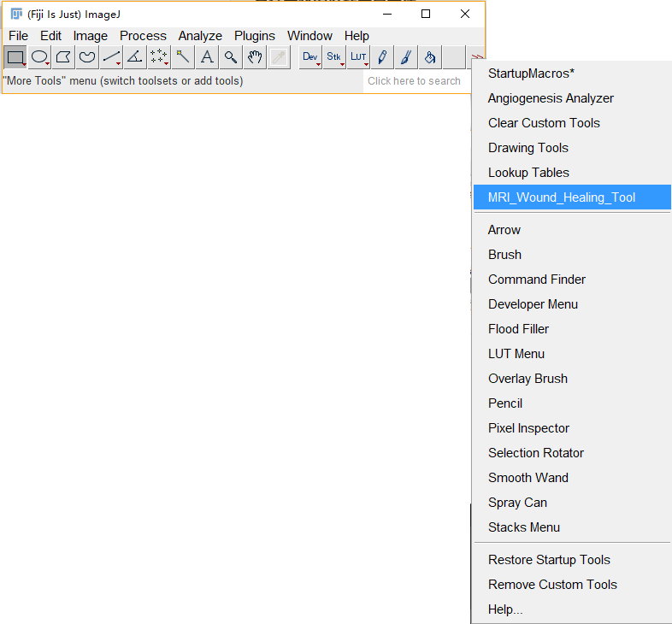The height and width of the screenshot is (624, 672).
Task: Click Remove Custom Tools
Action: click(x=572, y=586)
